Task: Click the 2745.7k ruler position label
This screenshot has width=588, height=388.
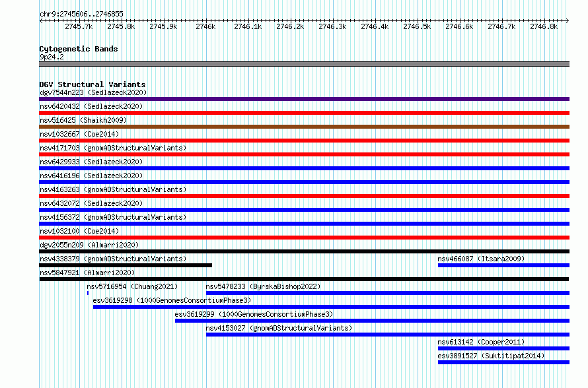Action: 79,26
